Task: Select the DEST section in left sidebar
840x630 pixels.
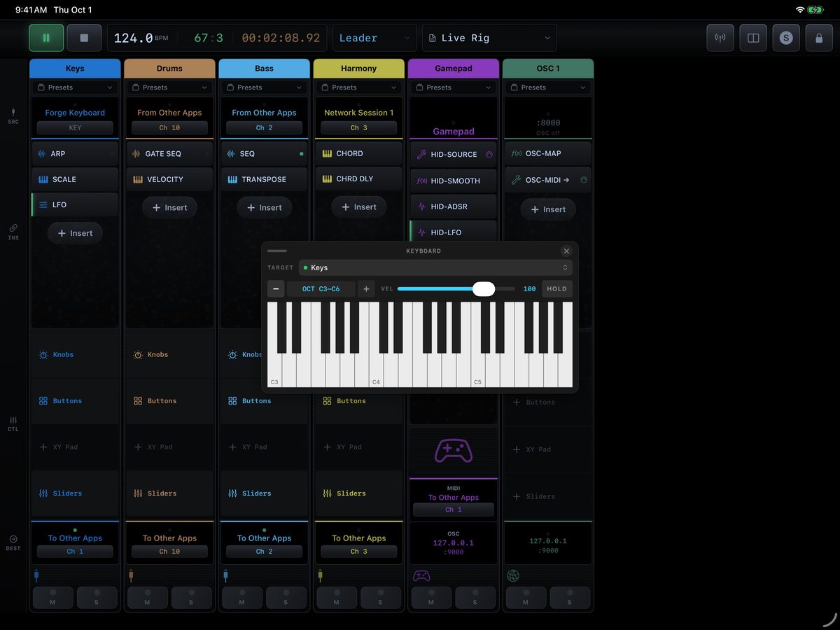Action: tap(13, 542)
